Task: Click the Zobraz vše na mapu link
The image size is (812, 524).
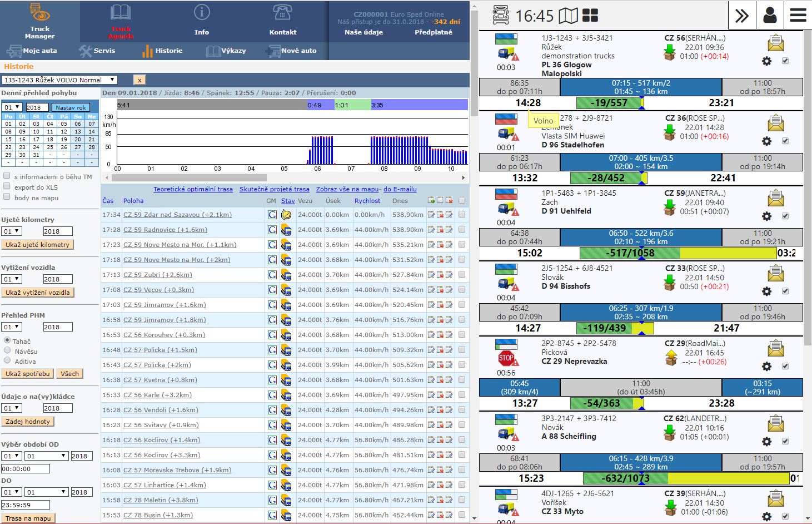Action: (x=347, y=189)
